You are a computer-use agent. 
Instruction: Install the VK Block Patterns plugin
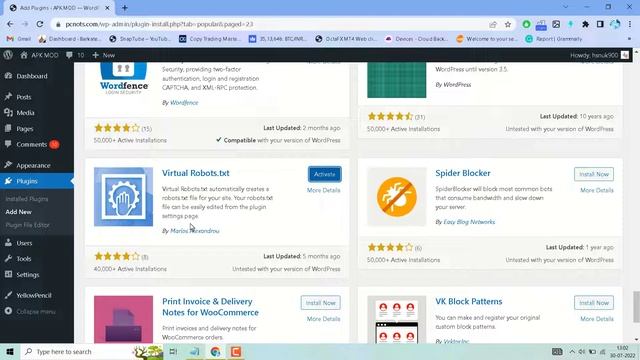pos(594,303)
